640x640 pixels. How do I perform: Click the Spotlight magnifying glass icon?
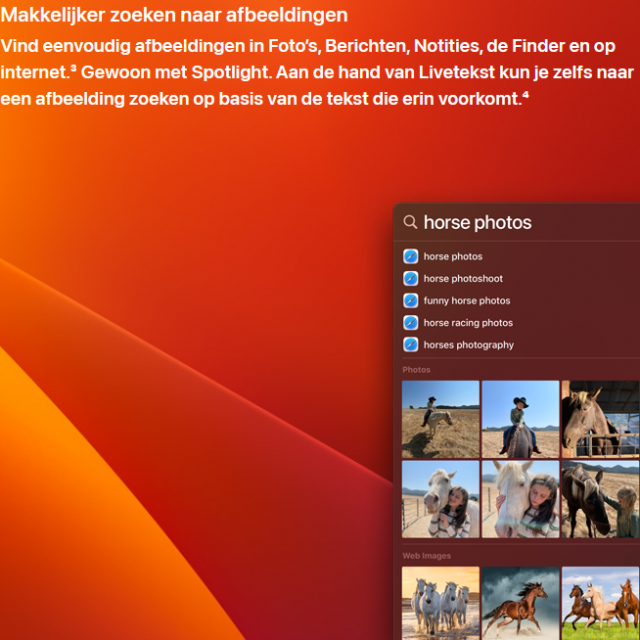tap(410, 222)
